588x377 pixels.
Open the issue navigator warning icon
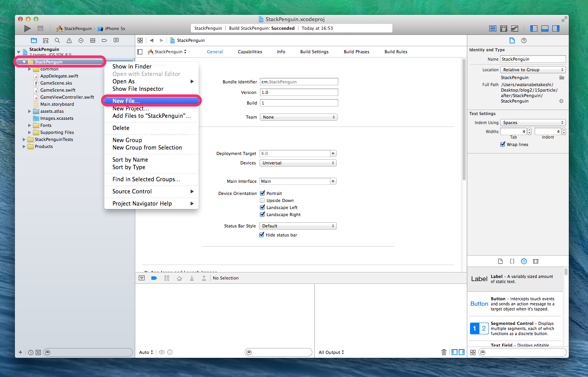[69, 40]
